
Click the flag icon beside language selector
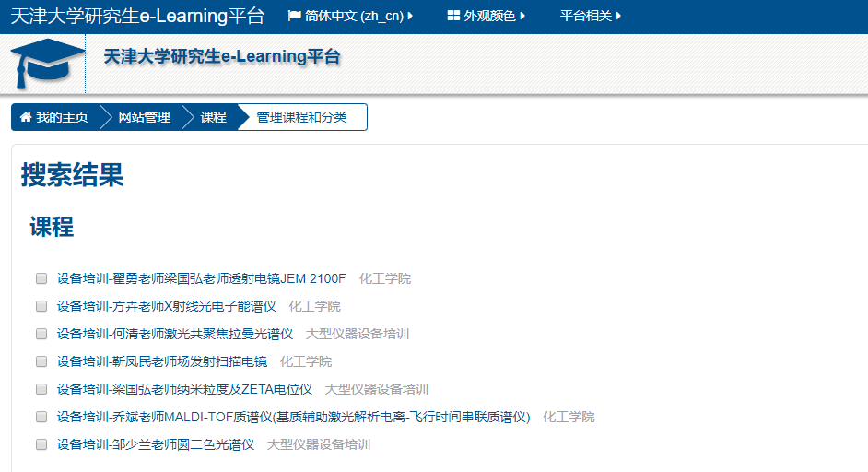[295, 17]
